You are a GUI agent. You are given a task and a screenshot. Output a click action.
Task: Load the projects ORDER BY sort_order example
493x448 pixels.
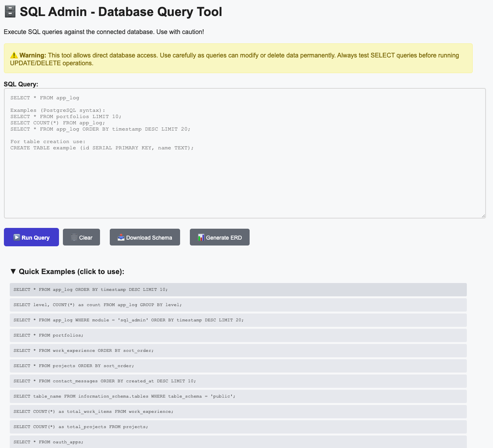pos(238,366)
